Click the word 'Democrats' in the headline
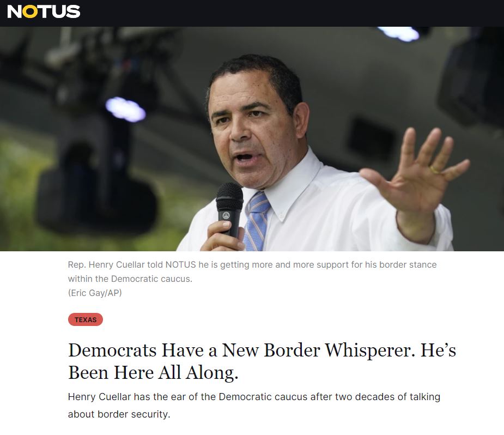This screenshot has height=435, width=504. click(112, 350)
